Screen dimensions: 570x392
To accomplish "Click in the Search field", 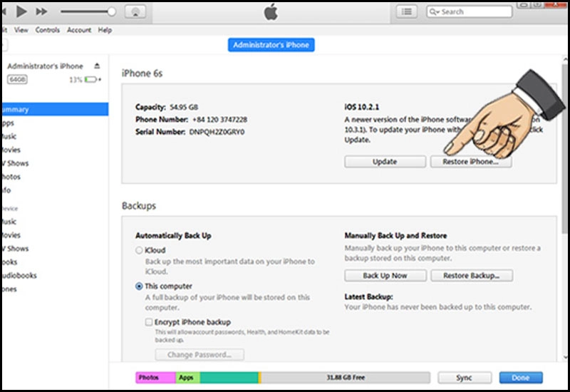I will click(x=470, y=11).
